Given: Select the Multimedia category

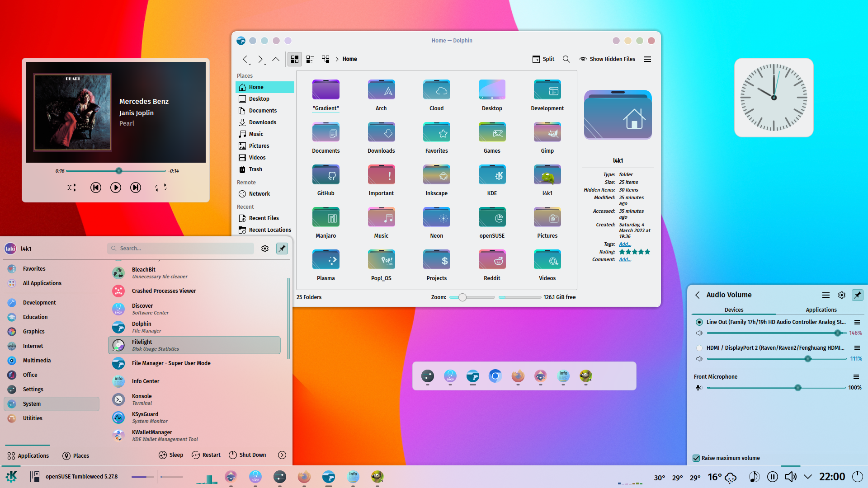Looking at the screenshot, I should [x=52, y=361].
